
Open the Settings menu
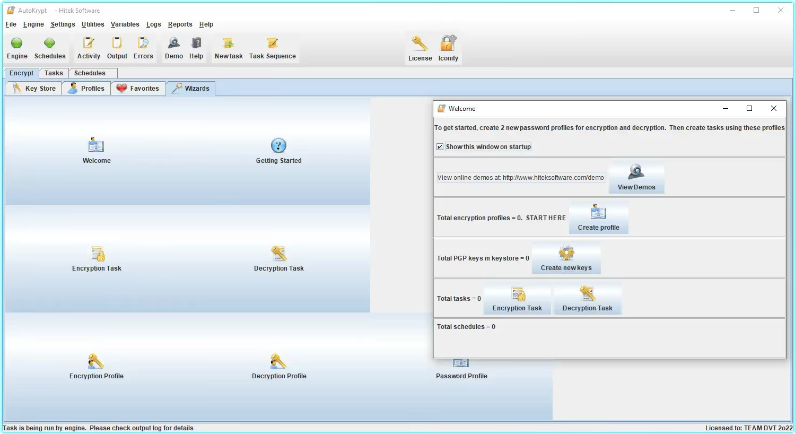pos(62,24)
